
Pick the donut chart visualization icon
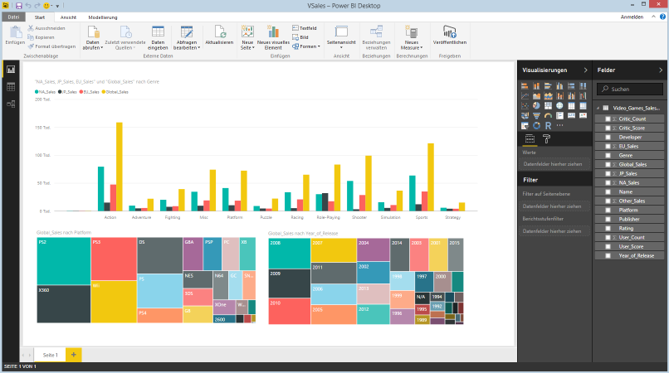coord(536,125)
